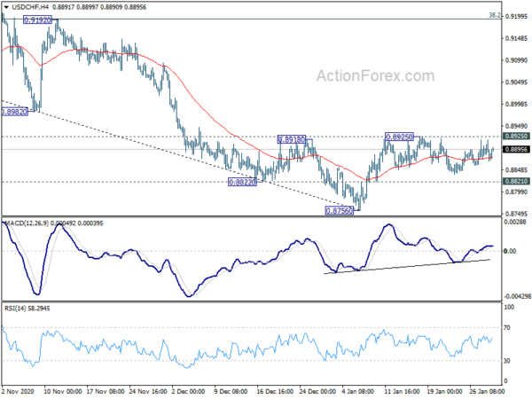This screenshot has height=399, width=532.
Task: Click the 38.2 Fibonacci level label
Action: click(x=495, y=15)
